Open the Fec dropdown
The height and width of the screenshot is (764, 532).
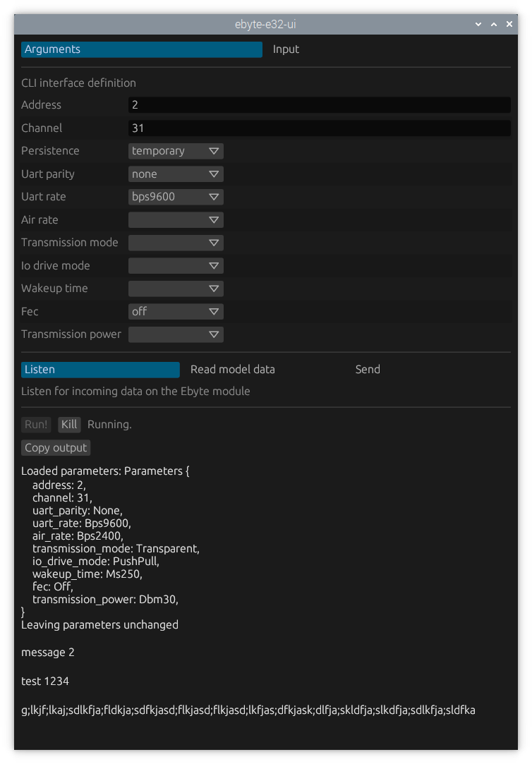click(x=176, y=312)
